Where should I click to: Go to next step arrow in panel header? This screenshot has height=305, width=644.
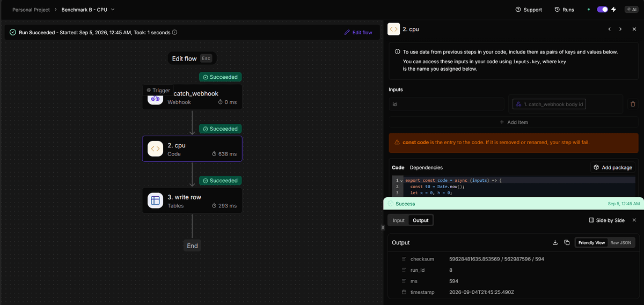pos(620,29)
